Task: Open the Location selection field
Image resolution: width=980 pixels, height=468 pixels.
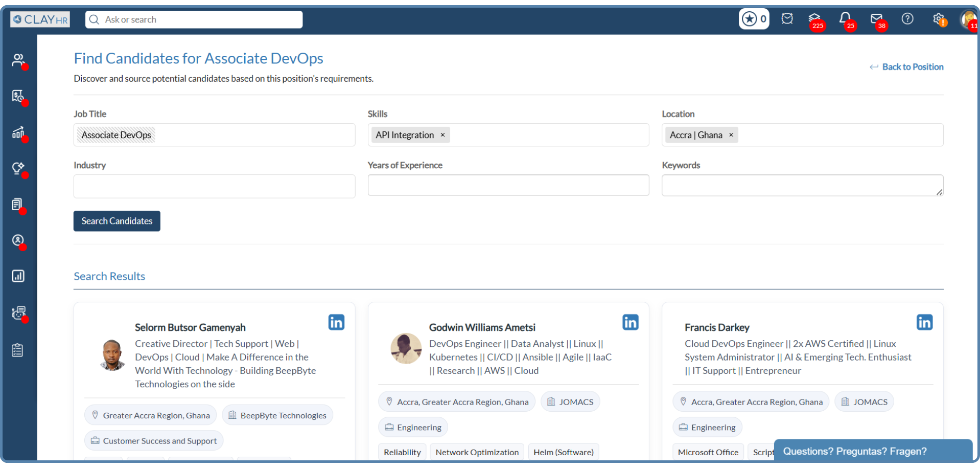Action: (x=802, y=135)
